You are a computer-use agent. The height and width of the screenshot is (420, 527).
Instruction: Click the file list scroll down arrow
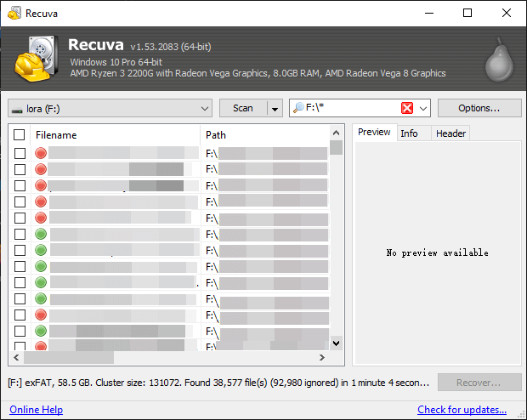click(x=336, y=343)
